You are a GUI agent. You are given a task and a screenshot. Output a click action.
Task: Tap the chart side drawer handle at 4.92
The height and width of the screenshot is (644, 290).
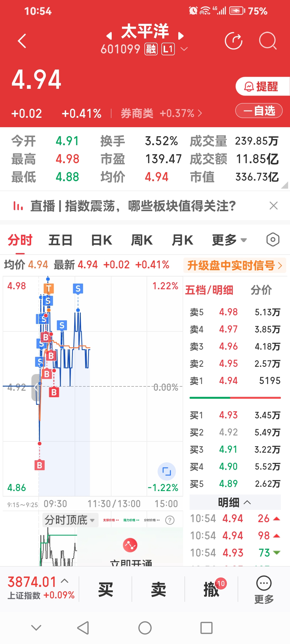pos(36,387)
